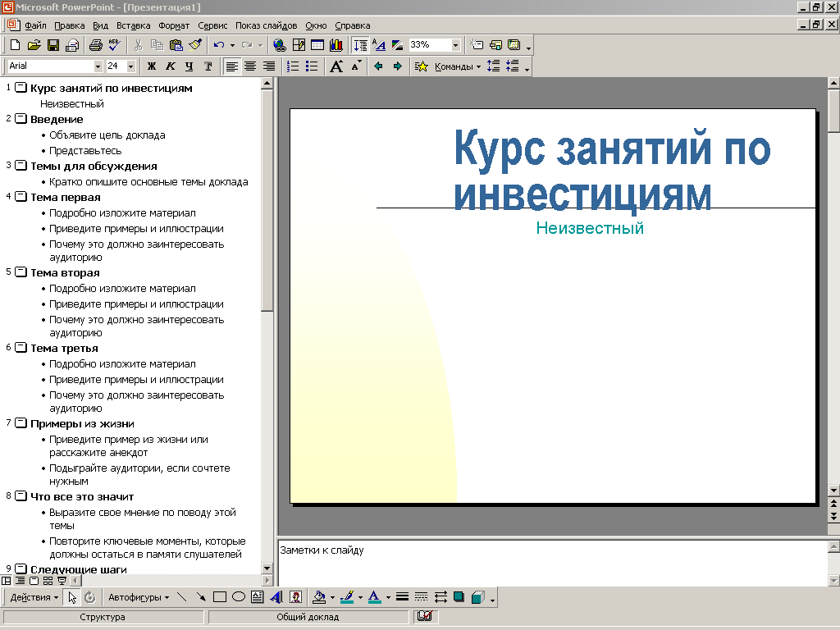Open the Формат menu
Image resolution: width=840 pixels, height=630 pixels.
pos(174,25)
